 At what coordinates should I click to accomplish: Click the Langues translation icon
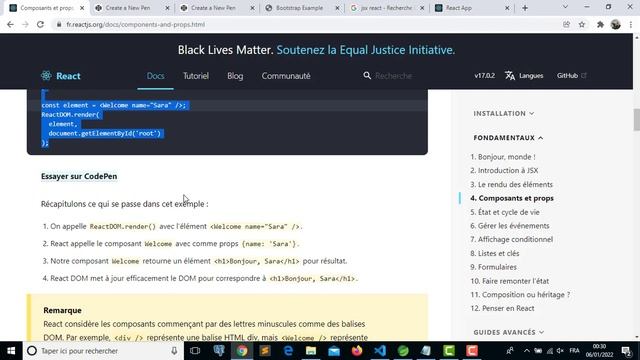[x=510, y=76]
